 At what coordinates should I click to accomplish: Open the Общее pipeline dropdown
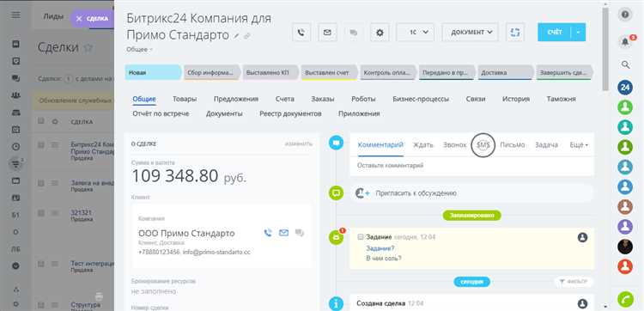click(x=139, y=49)
